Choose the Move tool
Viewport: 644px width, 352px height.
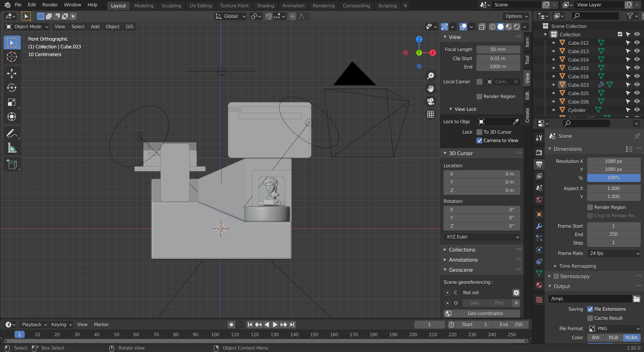[12, 74]
